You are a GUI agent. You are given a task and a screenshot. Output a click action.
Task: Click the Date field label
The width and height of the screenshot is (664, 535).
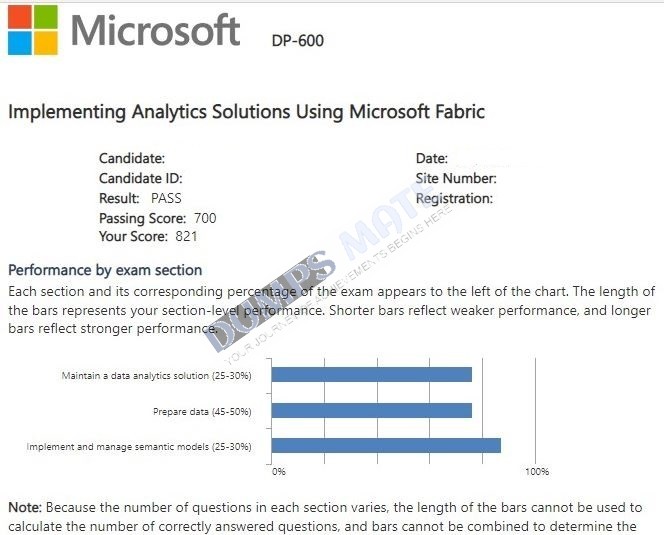click(432, 158)
